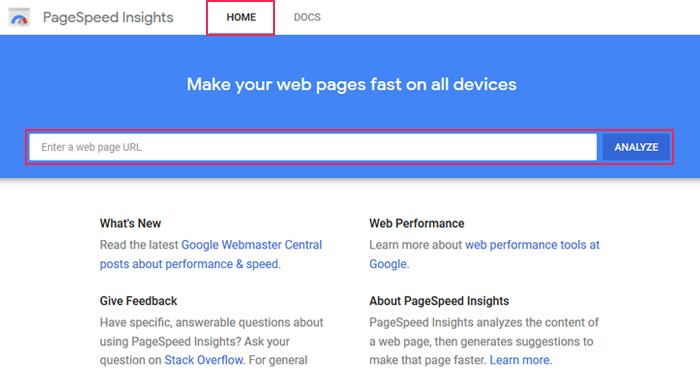This screenshot has width=700, height=374.
Task: Click the 'Read the latest' text
Action: (x=139, y=245)
